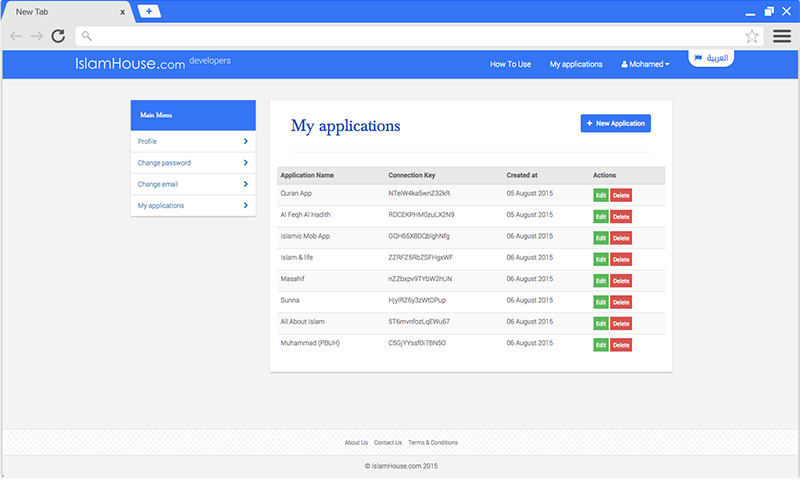Open Profile from the main menu
Screen dimensions: 800x480
[x=193, y=141]
